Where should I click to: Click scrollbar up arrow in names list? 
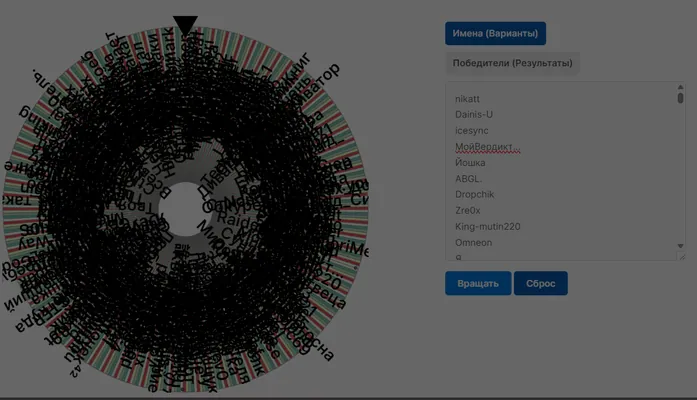681,87
